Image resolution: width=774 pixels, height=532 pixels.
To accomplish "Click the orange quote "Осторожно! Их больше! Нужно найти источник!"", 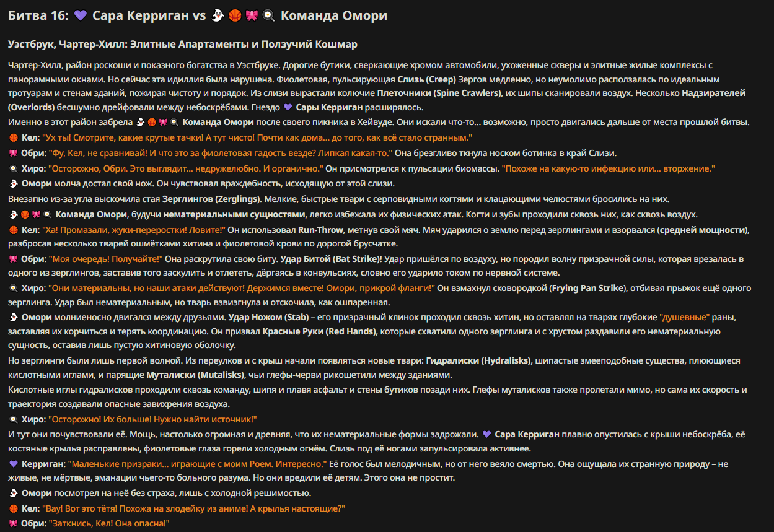I will click(152, 420).
